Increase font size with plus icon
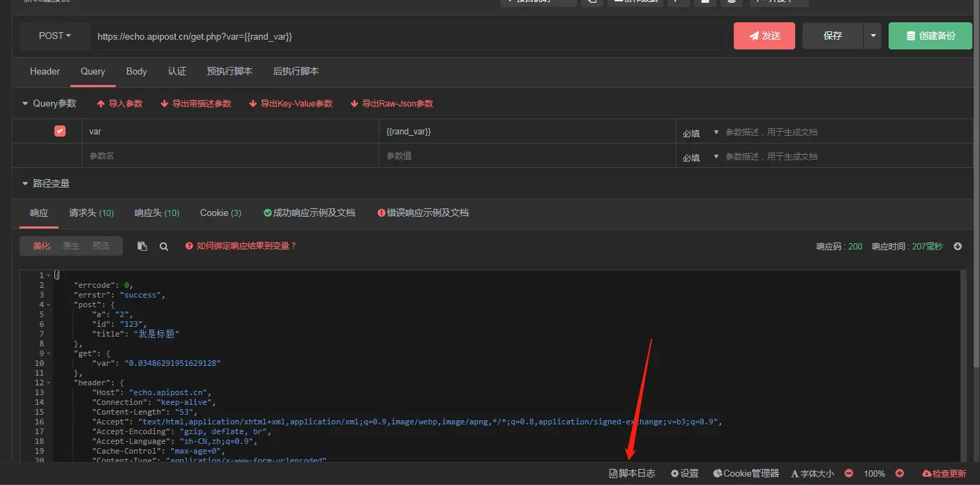 [900, 473]
